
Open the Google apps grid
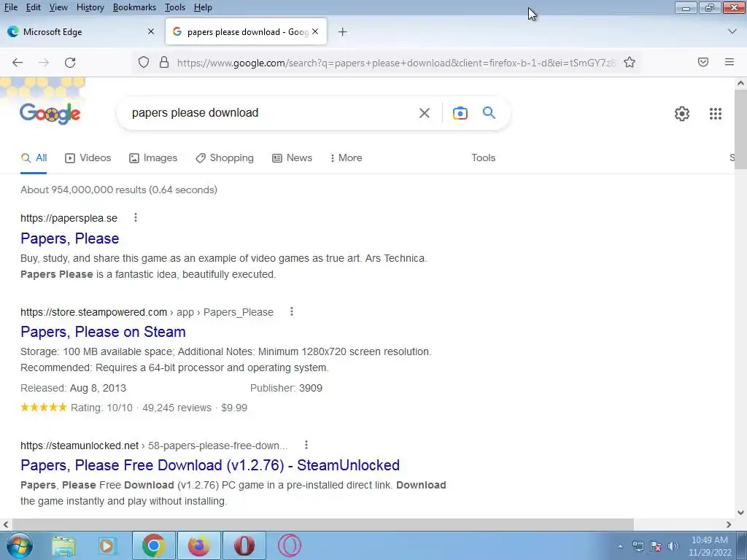715,113
